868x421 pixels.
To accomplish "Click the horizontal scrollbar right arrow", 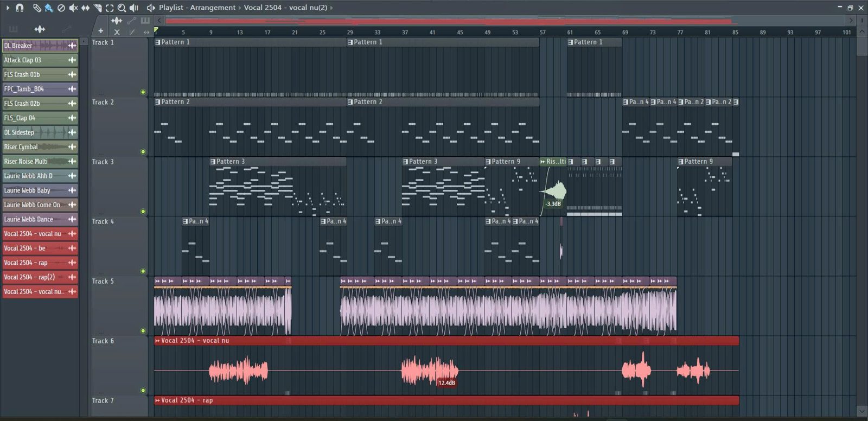I will 851,21.
